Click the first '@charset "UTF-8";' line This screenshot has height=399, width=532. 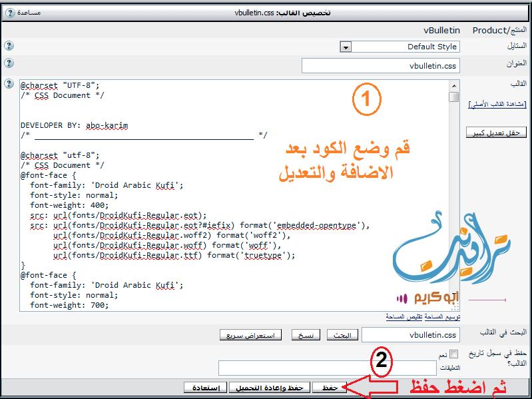60,85
